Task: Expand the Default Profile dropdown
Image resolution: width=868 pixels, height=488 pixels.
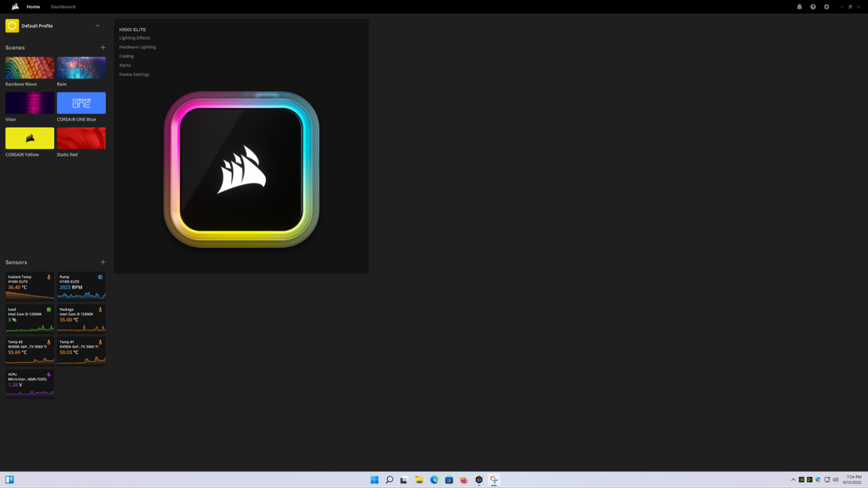Action: [98, 26]
